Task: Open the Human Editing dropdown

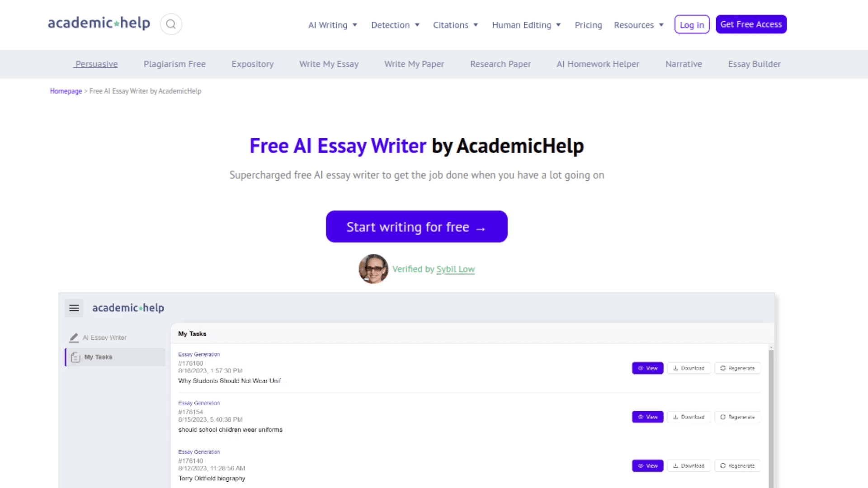Action: (x=526, y=24)
